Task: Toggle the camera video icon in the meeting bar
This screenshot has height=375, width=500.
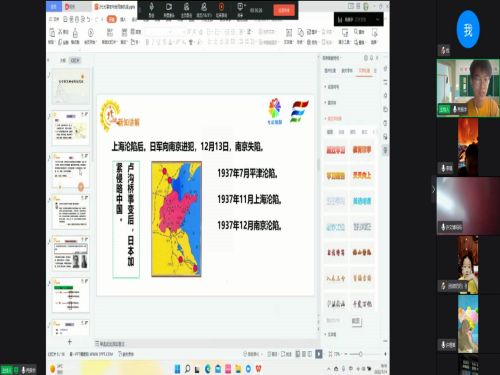Action: point(169,10)
